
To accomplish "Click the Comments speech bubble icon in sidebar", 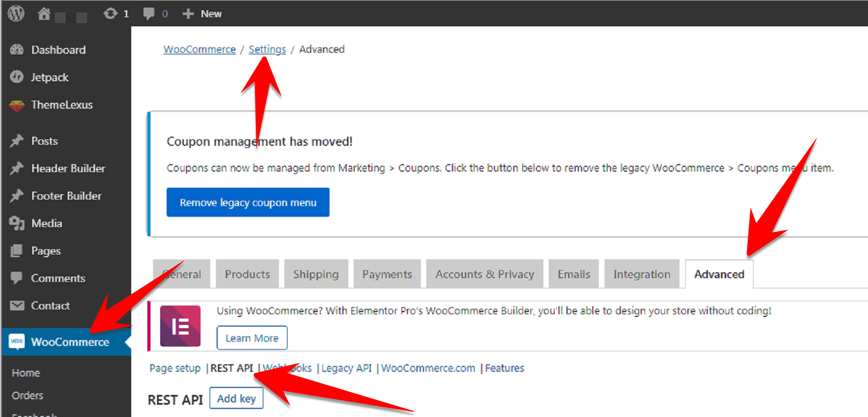I will pyautogui.click(x=17, y=278).
